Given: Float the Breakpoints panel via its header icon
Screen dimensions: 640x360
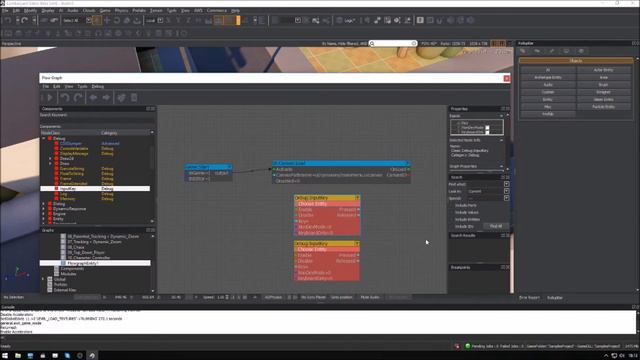Looking at the screenshot, I should pos(503,267).
